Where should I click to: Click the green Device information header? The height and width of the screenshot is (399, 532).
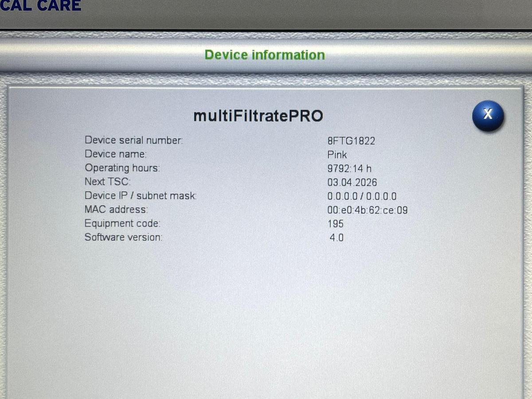click(x=265, y=55)
